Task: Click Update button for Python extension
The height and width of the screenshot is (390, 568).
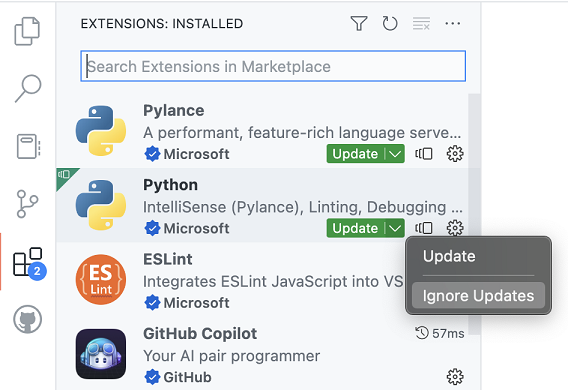Action: point(355,228)
